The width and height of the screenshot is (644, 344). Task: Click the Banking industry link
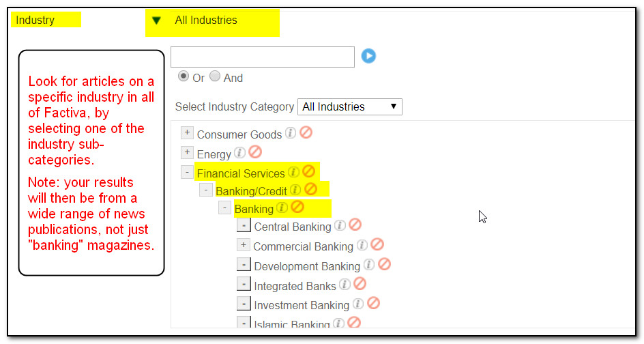[254, 209]
